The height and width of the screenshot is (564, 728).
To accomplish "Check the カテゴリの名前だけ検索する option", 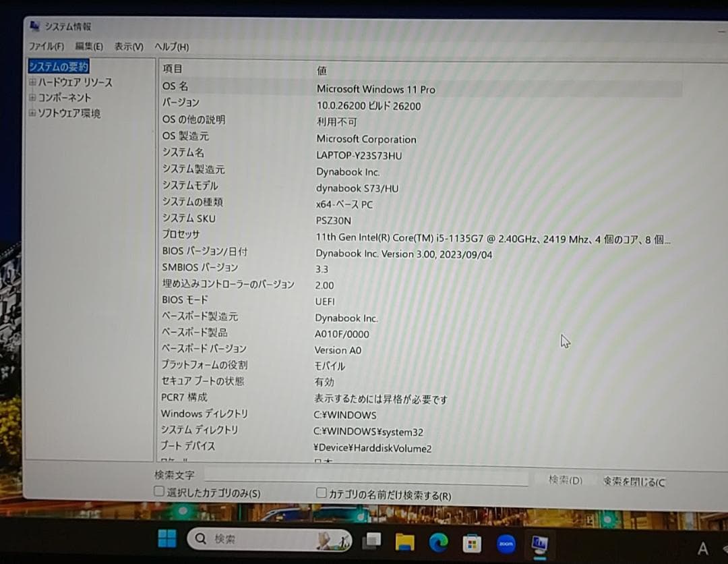I will click(x=321, y=494).
